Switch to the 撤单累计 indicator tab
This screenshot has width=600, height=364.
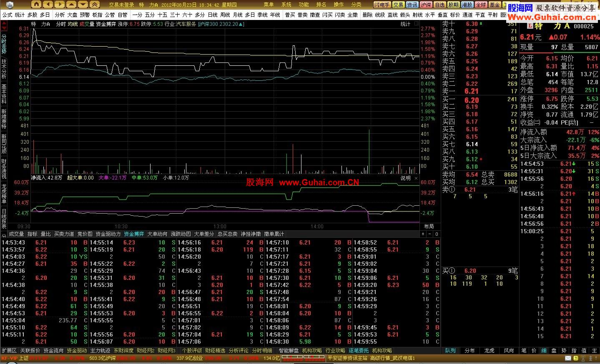(x=274, y=234)
